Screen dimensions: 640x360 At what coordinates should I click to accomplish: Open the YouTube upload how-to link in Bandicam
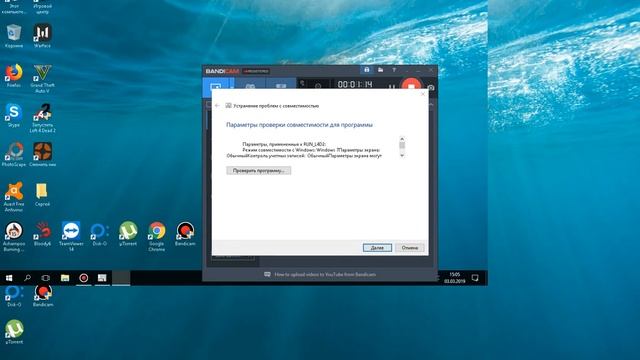[x=325, y=274]
